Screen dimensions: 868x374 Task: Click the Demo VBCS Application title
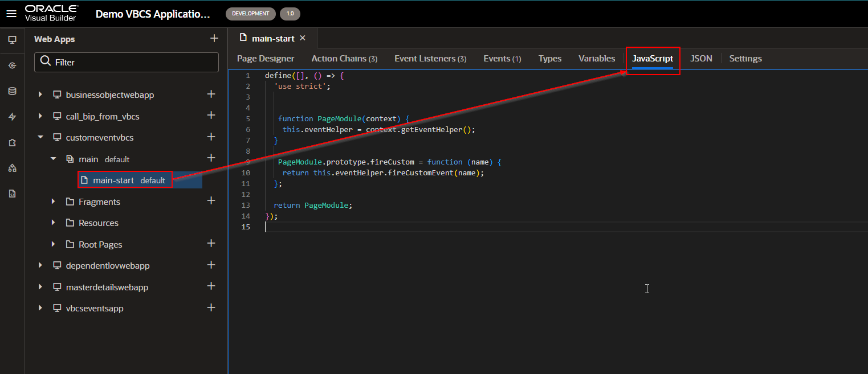pyautogui.click(x=153, y=14)
